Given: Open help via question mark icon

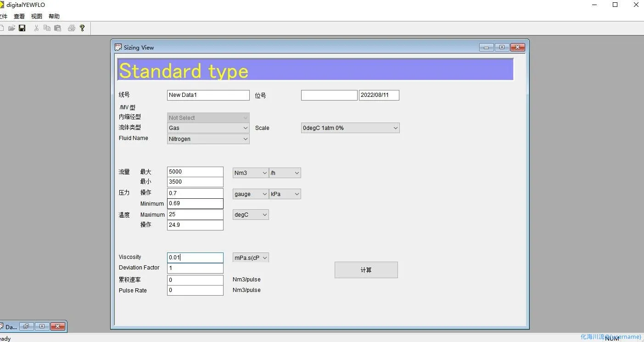Looking at the screenshot, I should [82, 28].
